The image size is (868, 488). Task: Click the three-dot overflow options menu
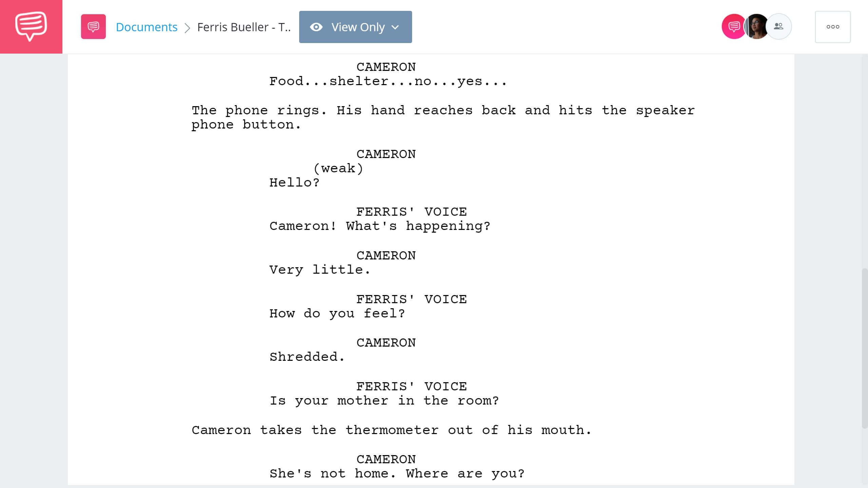(x=833, y=27)
